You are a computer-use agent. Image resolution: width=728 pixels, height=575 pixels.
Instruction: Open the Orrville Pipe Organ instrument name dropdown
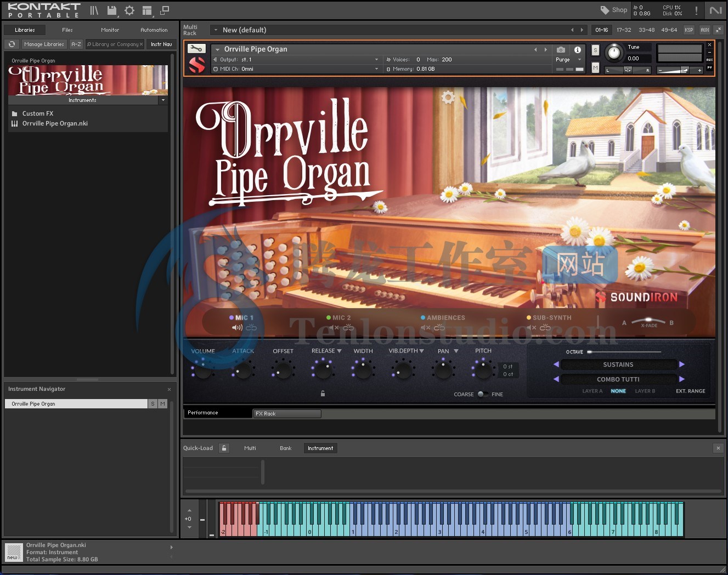click(218, 49)
